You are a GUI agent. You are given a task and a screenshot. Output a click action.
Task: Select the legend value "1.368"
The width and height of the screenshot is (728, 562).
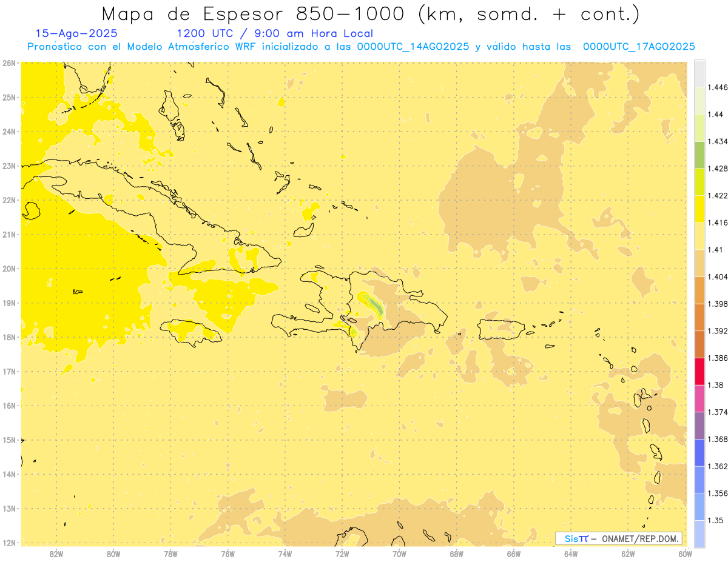pos(717,439)
